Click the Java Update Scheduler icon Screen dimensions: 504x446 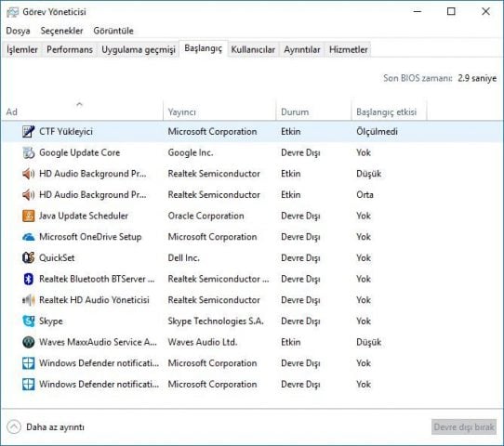point(28,216)
